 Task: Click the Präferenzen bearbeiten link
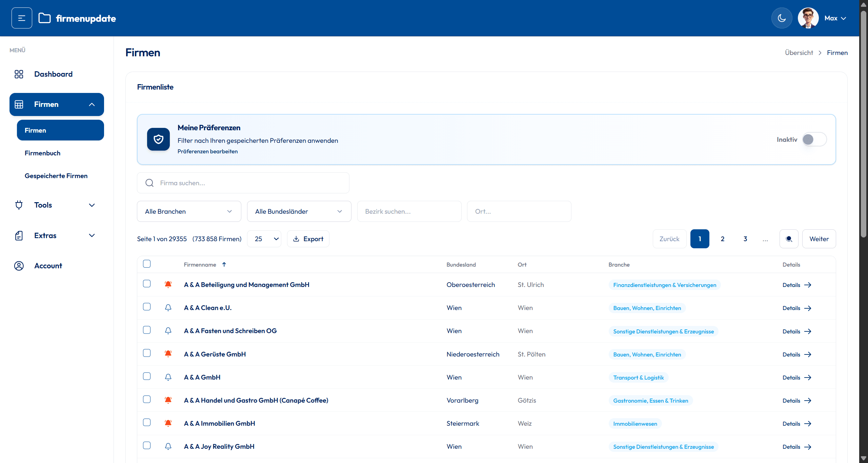click(x=208, y=151)
